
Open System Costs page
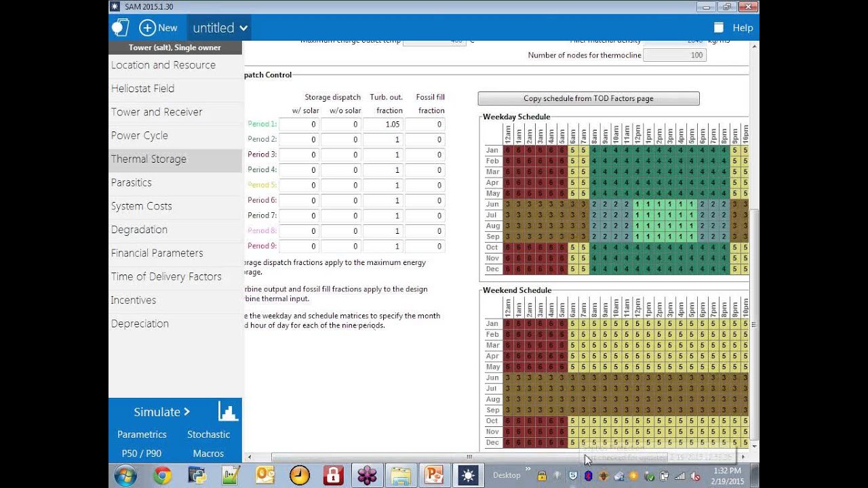[x=175, y=206]
